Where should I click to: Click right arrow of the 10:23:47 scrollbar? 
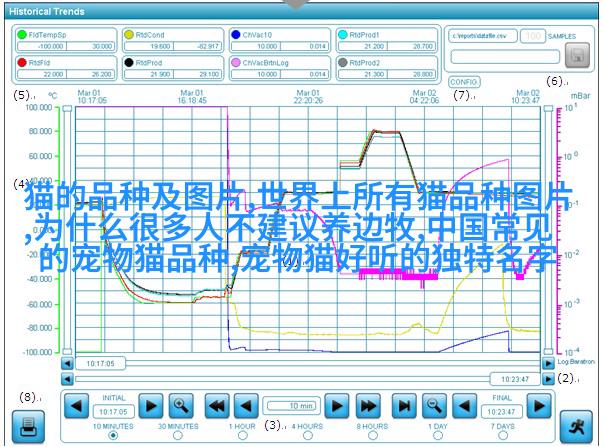click(548, 379)
